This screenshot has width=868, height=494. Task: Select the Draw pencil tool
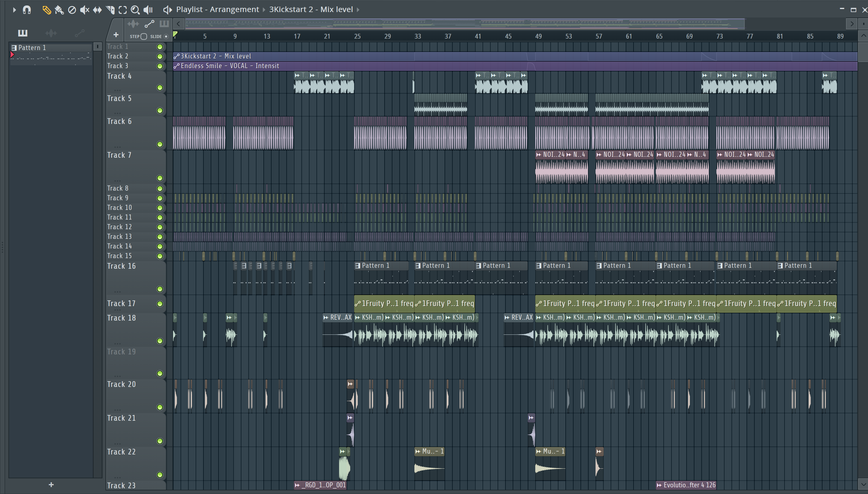tap(46, 10)
